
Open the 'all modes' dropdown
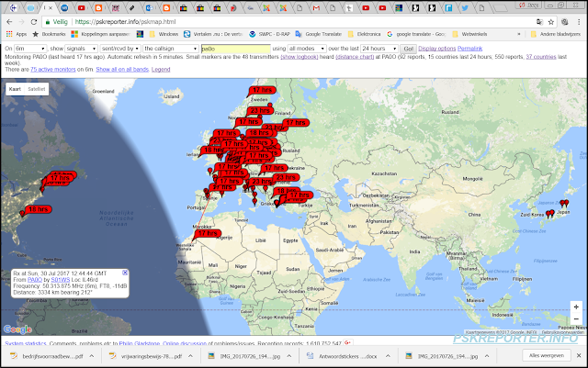click(x=307, y=49)
